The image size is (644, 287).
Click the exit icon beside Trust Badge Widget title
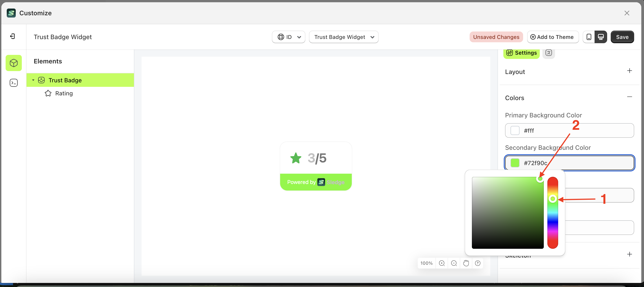click(x=12, y=36)
